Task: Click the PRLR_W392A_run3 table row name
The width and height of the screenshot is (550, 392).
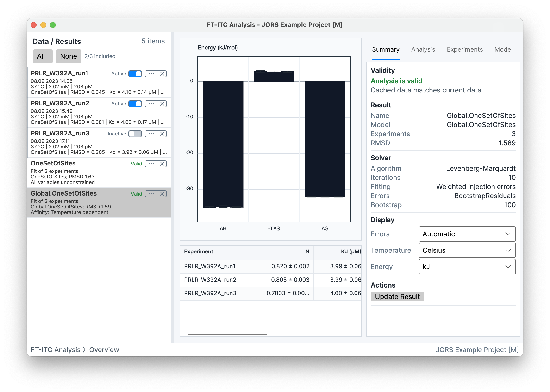Action: point(210,294)
